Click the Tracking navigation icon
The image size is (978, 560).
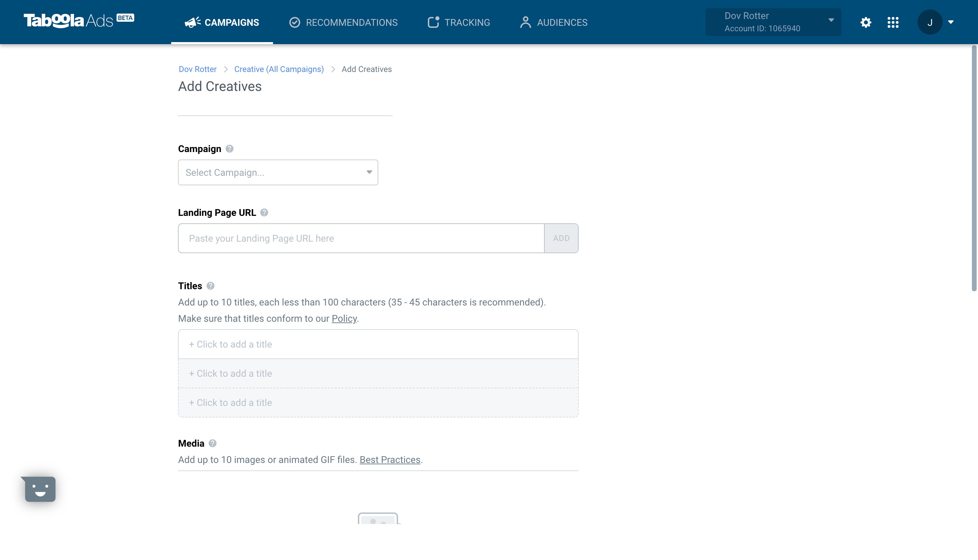[x=433, y=22]
